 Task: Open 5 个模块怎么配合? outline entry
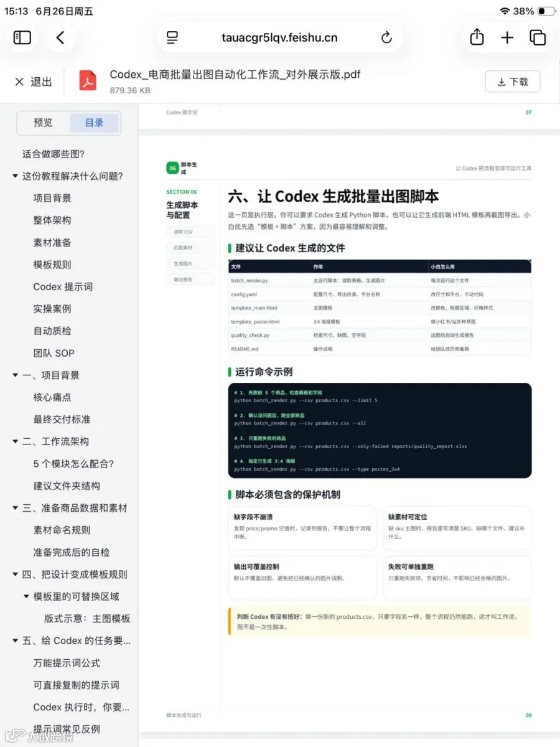[x=73, y=464]
